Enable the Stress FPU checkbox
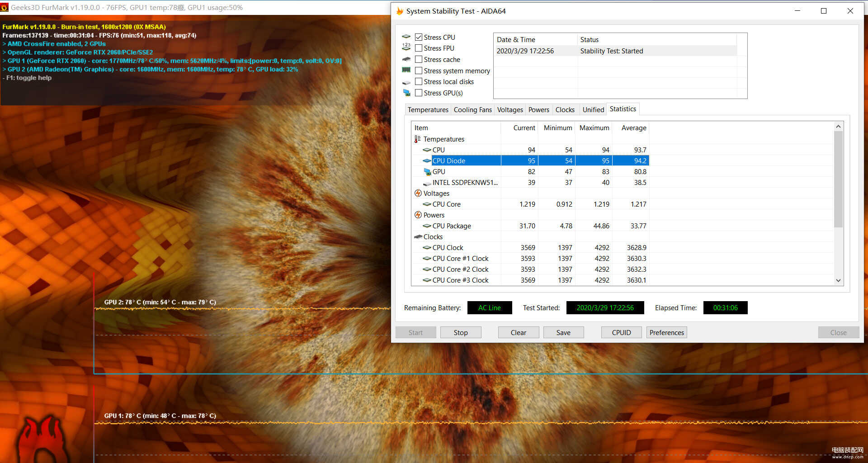Screen dimensions: 868x463 [x=419, y=48]
